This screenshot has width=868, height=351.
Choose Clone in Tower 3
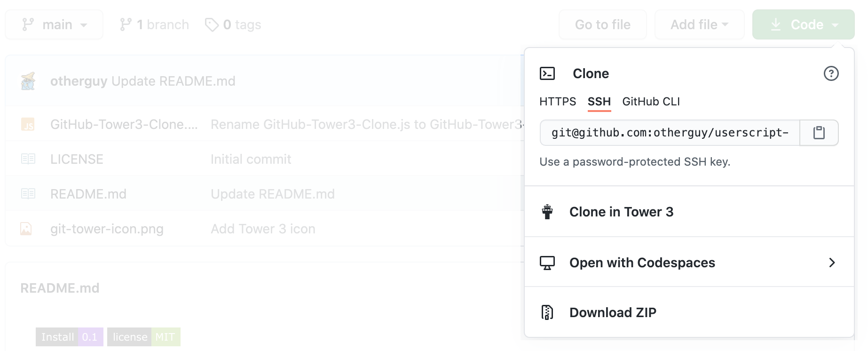tap(689, 212)
